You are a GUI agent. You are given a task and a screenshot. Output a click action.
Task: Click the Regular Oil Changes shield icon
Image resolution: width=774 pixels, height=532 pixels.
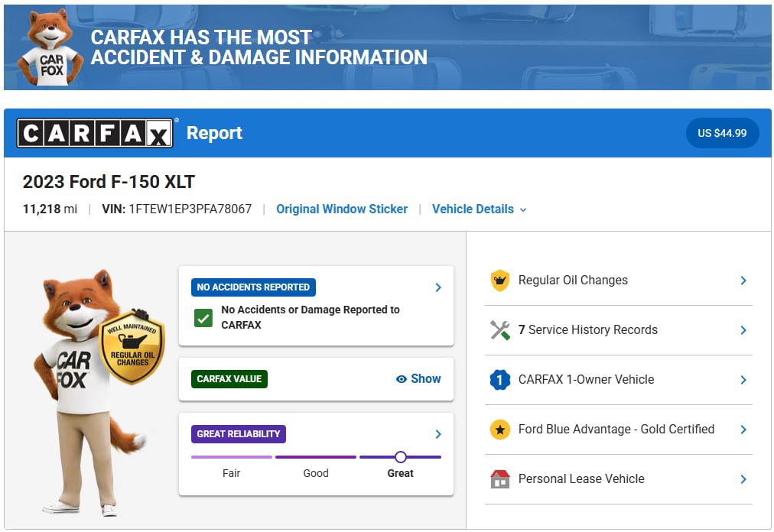[x=499, y=281]
